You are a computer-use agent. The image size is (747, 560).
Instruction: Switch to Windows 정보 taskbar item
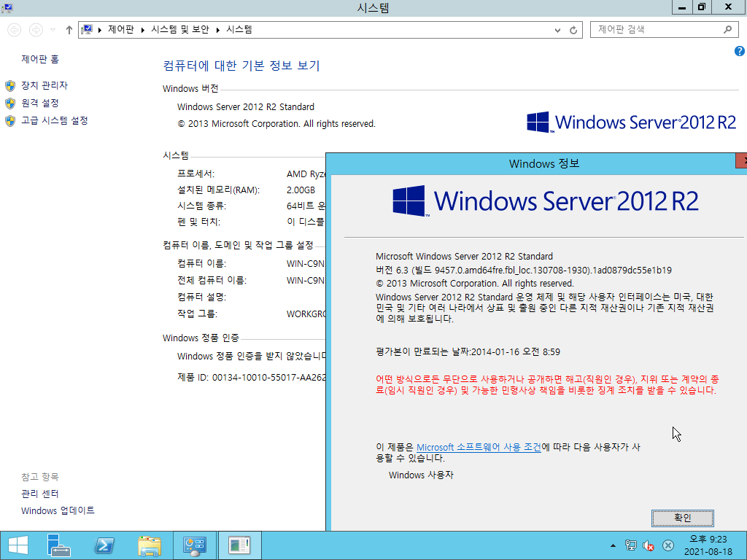pyautogui.click(x=239, y=545)
